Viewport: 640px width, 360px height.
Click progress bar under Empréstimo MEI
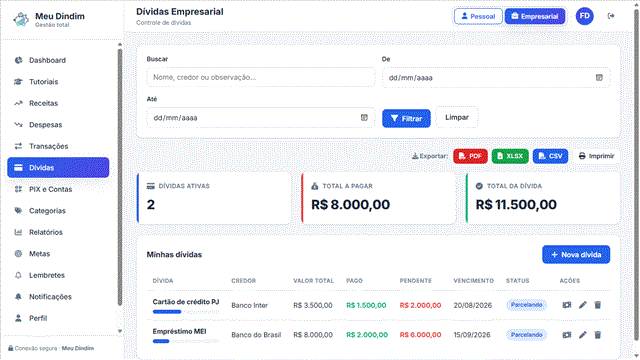point(186,341)
